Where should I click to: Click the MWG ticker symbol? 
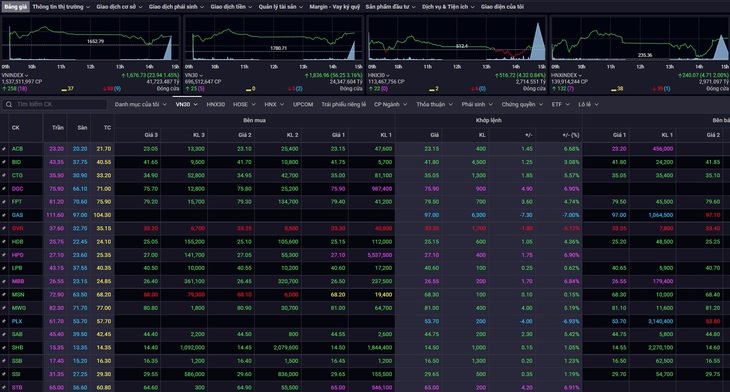tap(19, 308)
